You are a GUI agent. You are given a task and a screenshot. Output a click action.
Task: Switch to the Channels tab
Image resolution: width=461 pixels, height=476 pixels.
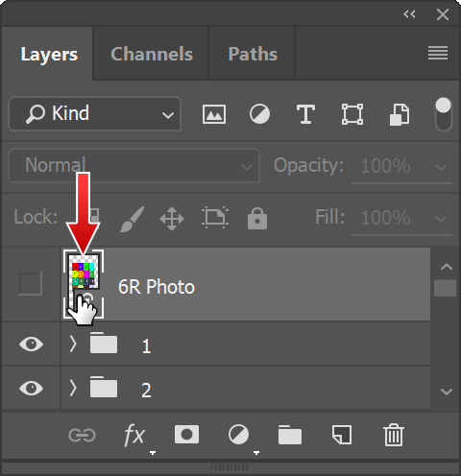pyautogui.click(x=152, y=54)
